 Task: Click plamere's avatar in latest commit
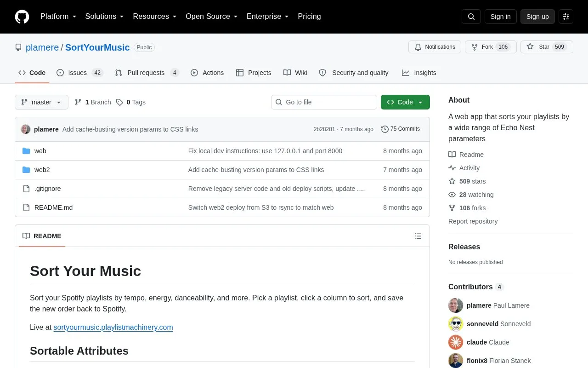[26, 129]
